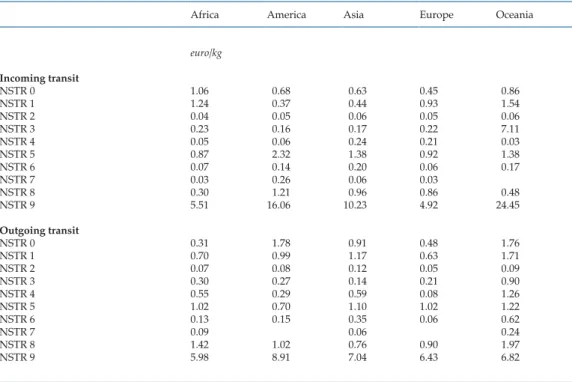Click the value 7.11 in Oceania column
Screen dimensions: 572x382
510,129
